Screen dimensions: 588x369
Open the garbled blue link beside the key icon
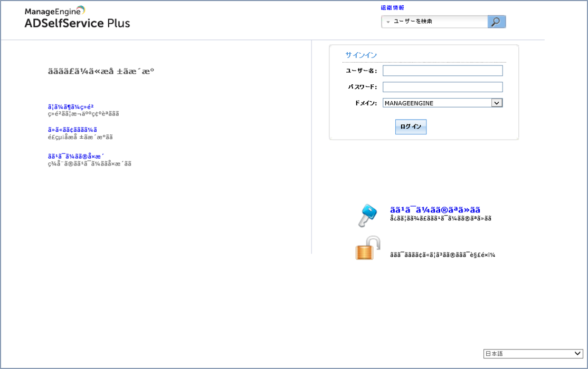pos(435,210)
